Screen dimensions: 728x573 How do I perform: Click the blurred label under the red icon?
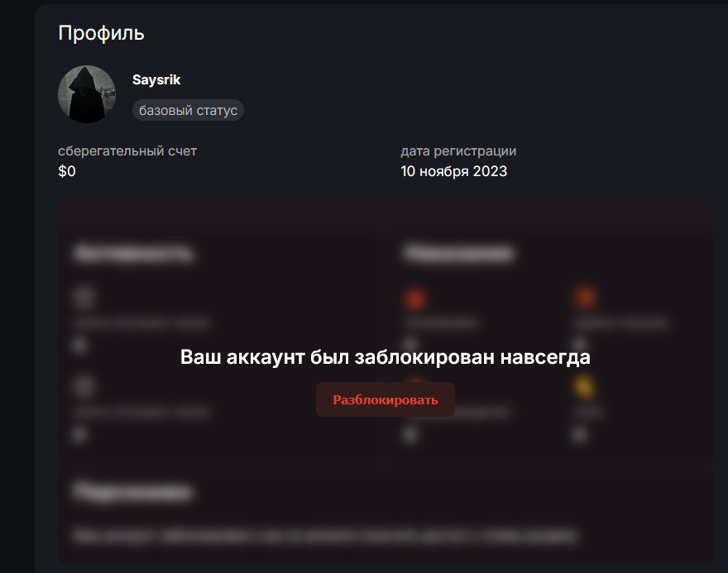point(441,322)
